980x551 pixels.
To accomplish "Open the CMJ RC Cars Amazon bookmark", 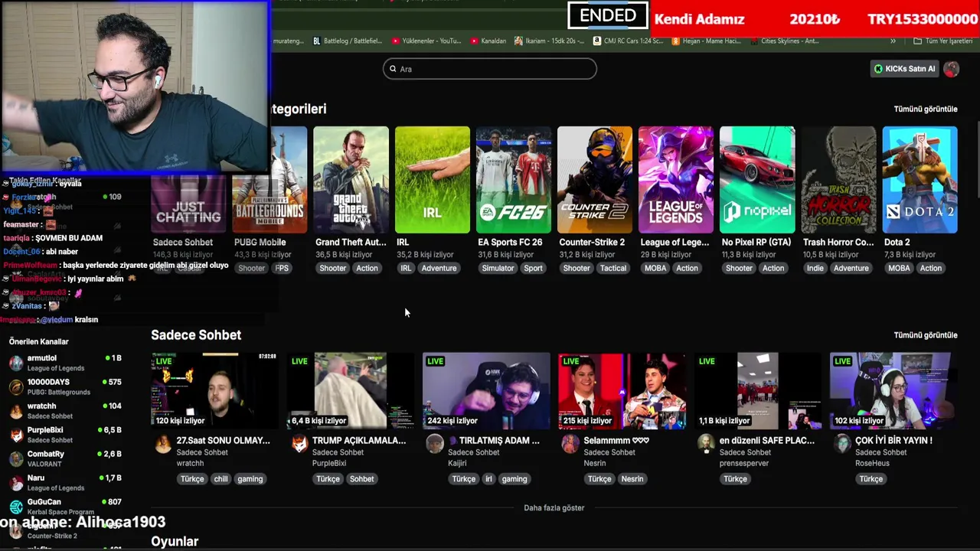I will (629, 41).
